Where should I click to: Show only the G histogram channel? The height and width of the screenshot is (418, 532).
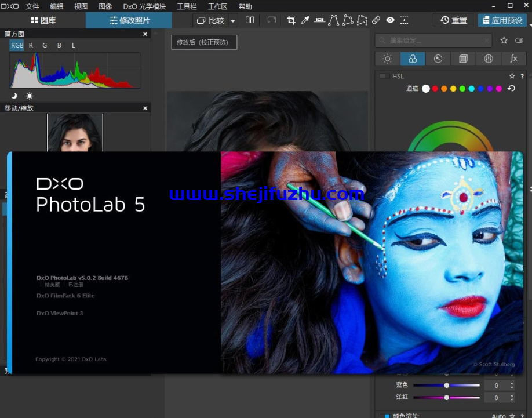coord(45,45)
